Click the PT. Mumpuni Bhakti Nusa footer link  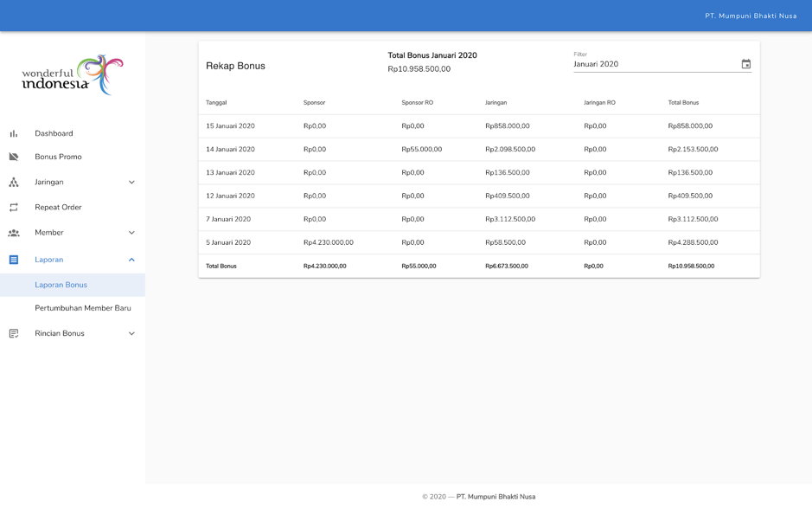[x=496, y=497]
